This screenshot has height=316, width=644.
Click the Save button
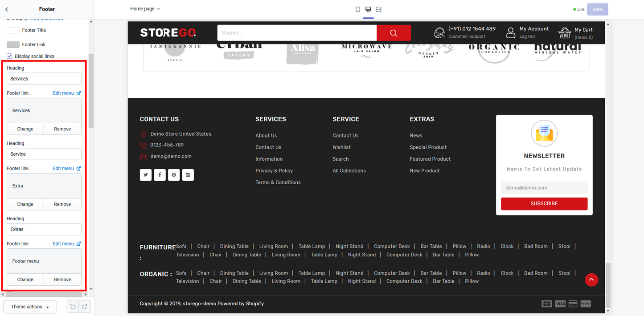click(x=597, y=9)
